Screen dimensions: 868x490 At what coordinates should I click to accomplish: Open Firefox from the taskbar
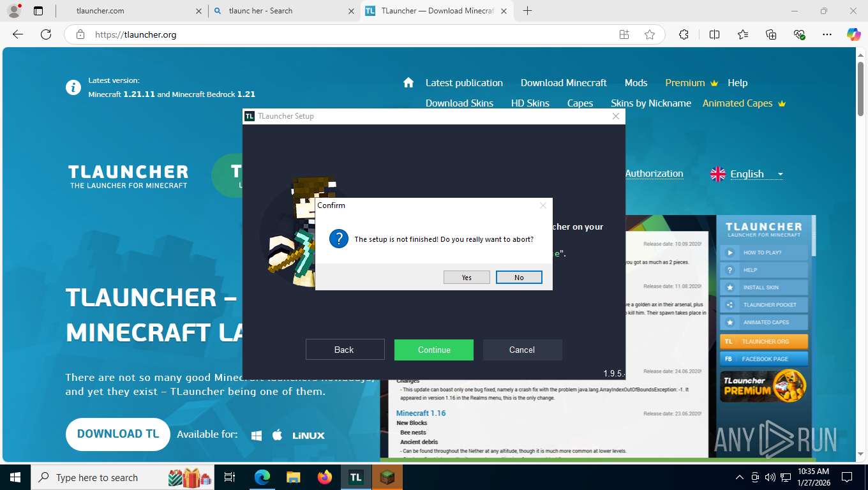coord(325,477)
